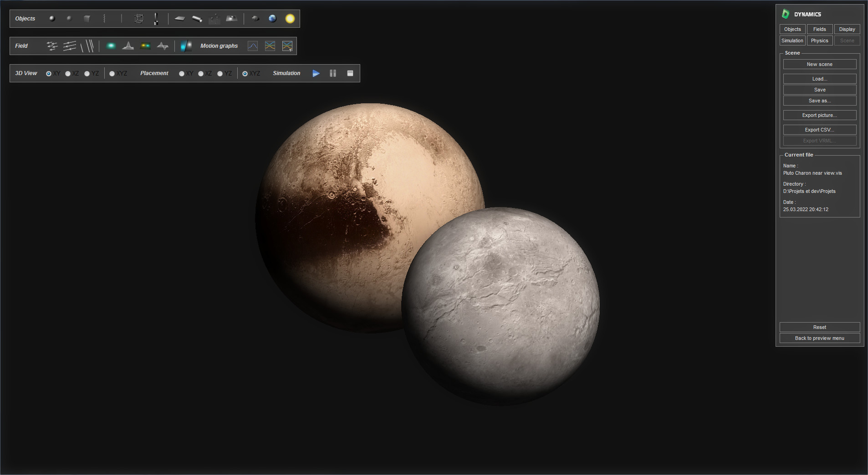Reset the current scene
This screenshot has width=868, height=475.
(x=819, y=327)
